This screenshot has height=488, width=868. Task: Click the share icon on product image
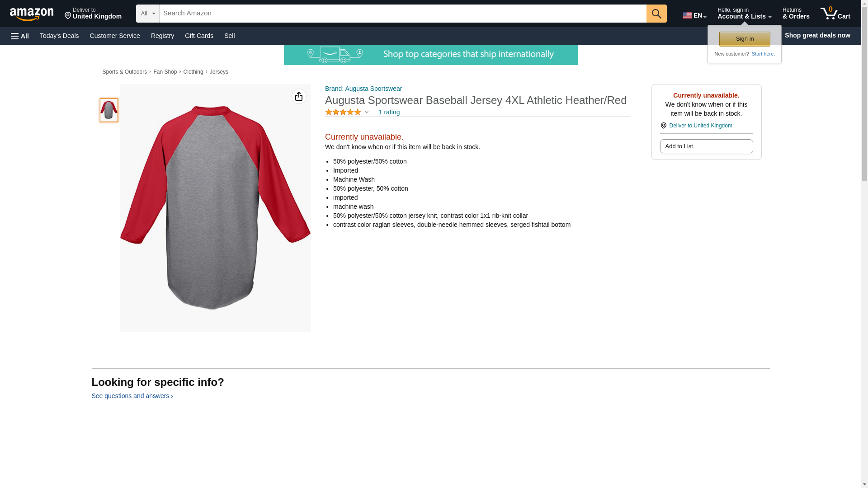coord(299,96)
